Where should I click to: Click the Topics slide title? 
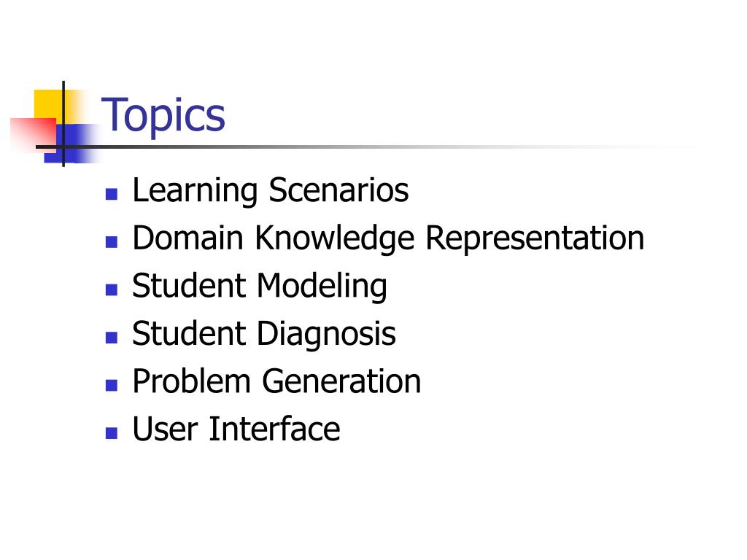[x=163, y=116]
